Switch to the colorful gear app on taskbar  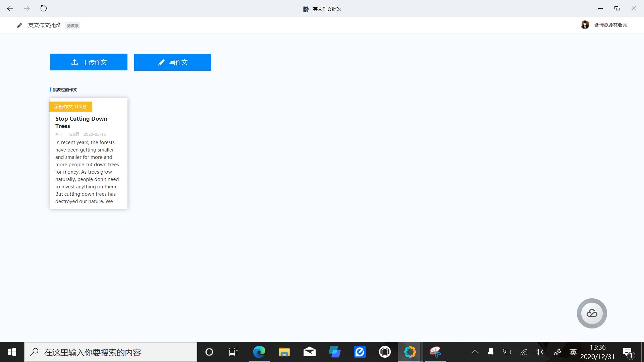click(410, 352)
